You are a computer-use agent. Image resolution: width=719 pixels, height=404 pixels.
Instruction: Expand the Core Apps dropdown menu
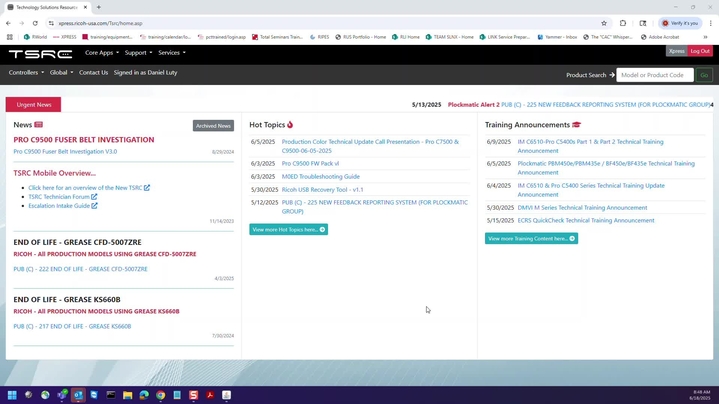tap(102, 53)
